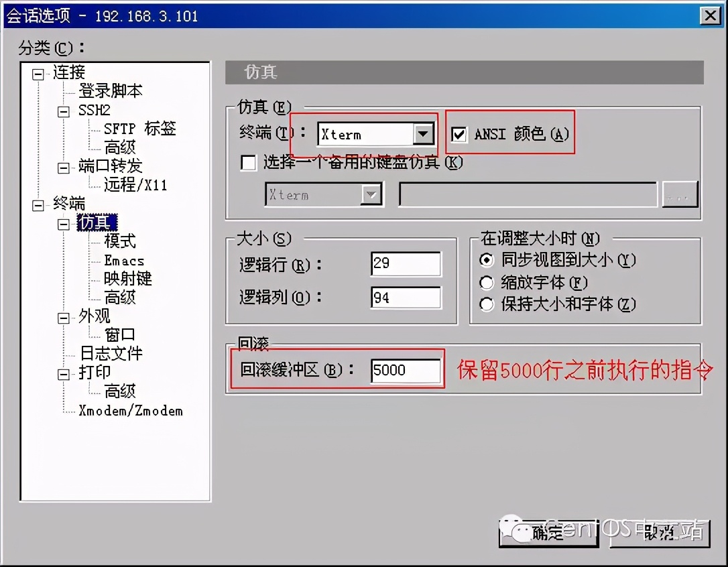The height and width of the screenshot is (567, 728).
Task: Collapse the SSH2 tree node
Action: (x=64, y=111)
